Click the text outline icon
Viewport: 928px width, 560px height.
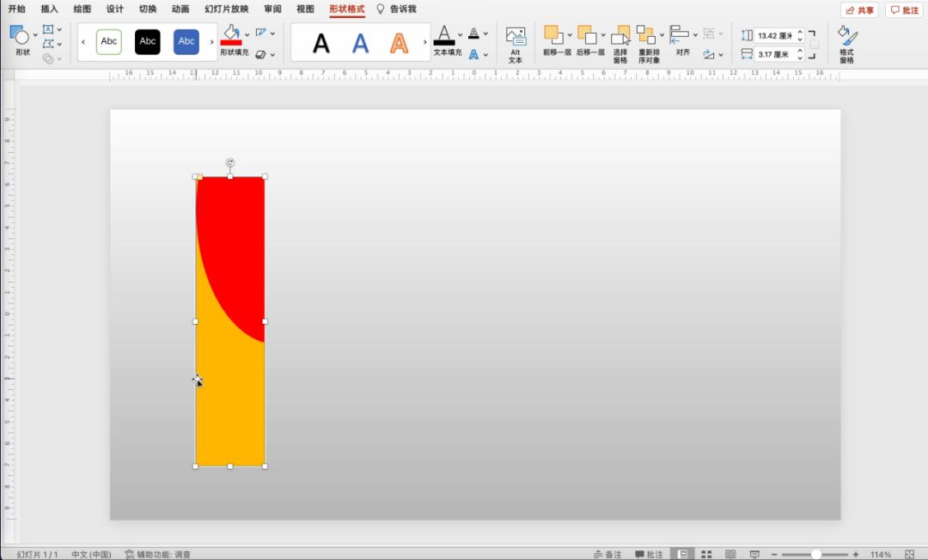473,33
